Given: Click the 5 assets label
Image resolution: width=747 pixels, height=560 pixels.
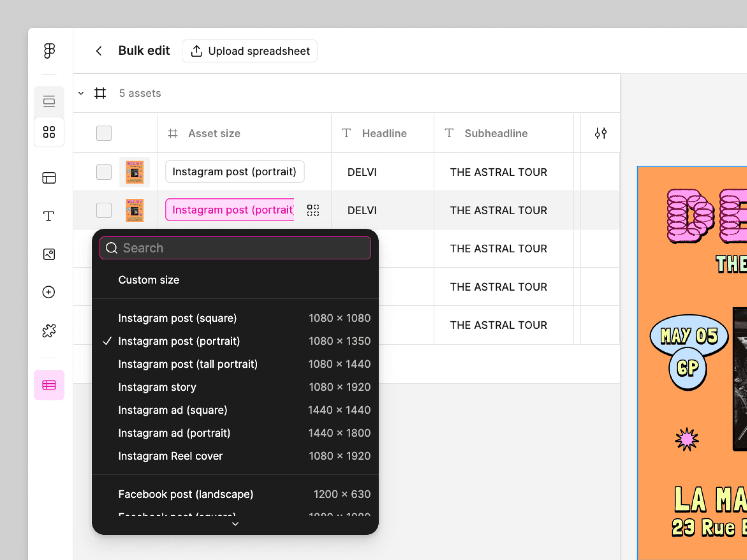Looking at the screenshot, I should 140,93.
